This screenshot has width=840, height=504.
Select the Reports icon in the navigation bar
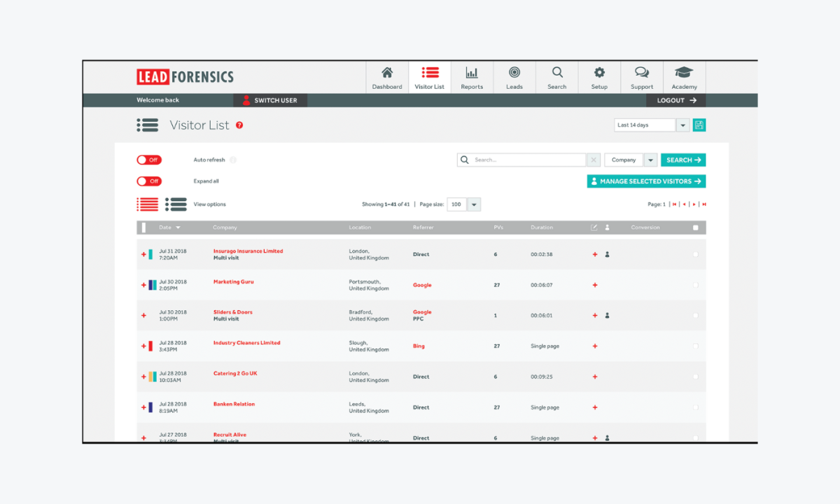click(472, 77)
